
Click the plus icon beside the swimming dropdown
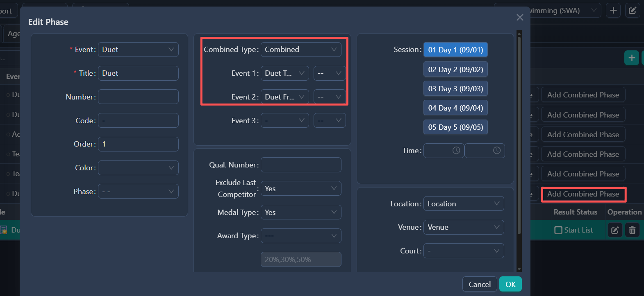point(613,11)
